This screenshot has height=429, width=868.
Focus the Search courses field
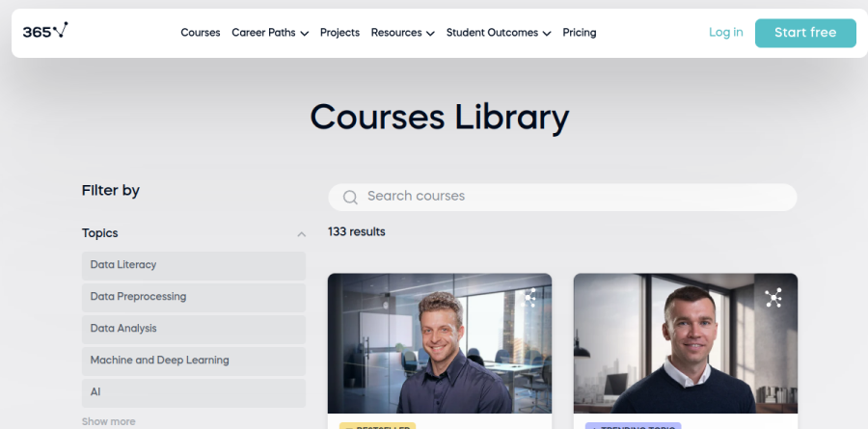click(x=562, y=197)
